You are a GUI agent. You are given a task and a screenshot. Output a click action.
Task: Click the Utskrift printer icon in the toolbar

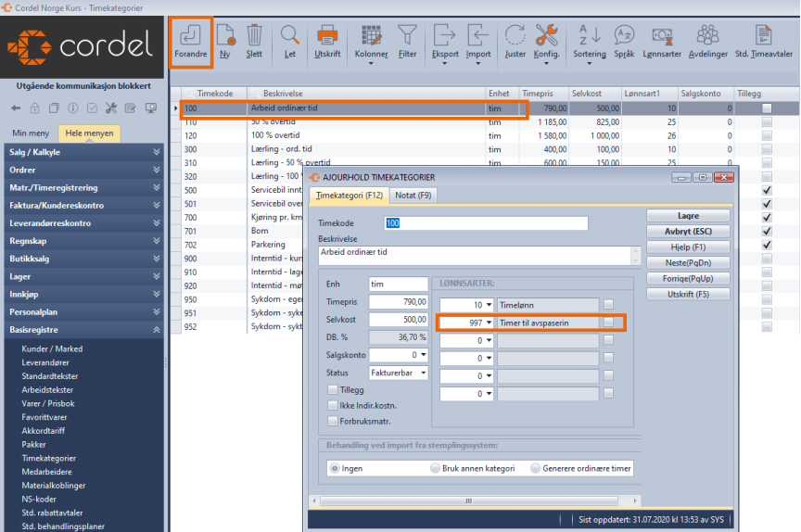tap(327, 35)
